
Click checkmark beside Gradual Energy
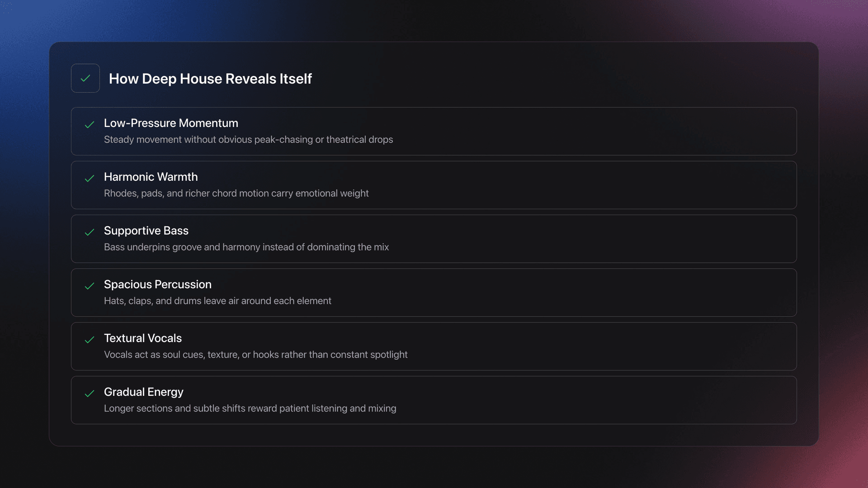90,394
